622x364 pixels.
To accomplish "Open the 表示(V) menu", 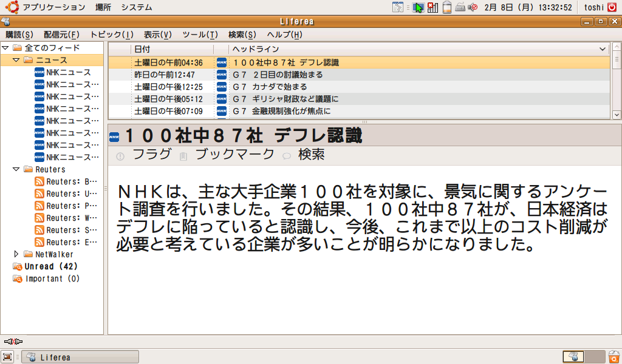I will click(157, 35).
